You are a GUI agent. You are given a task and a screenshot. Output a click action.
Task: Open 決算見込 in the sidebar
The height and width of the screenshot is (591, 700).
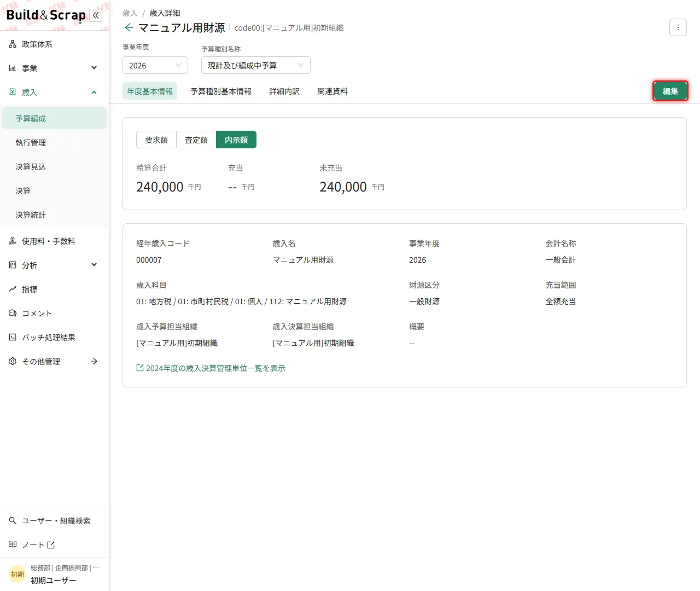tap(55, 166)
